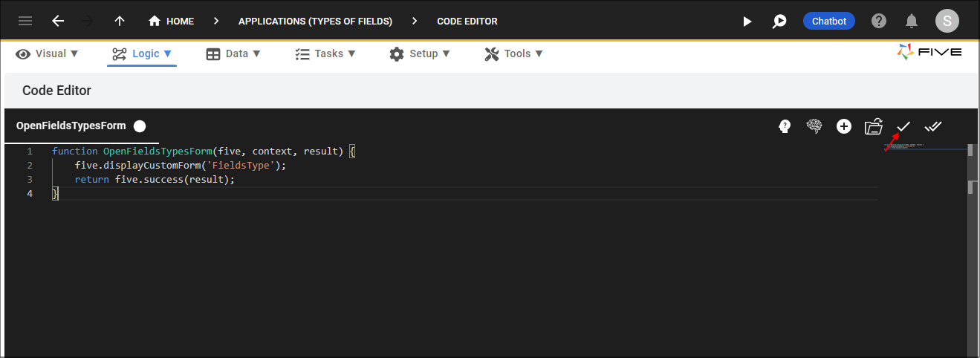Expand the Visual dropdown menu
This screenshot has width=980, height=358.
(x=48, y=53)
